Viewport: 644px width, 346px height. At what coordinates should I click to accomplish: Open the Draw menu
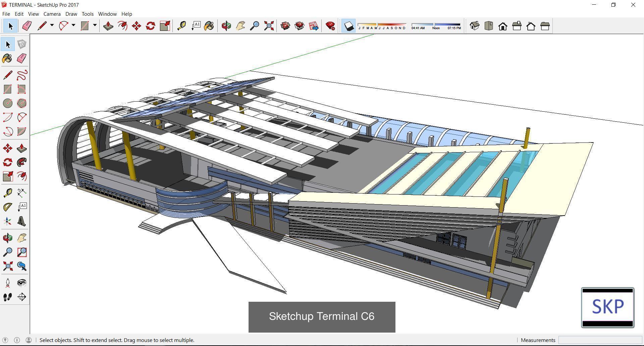[x=71, y=14]
